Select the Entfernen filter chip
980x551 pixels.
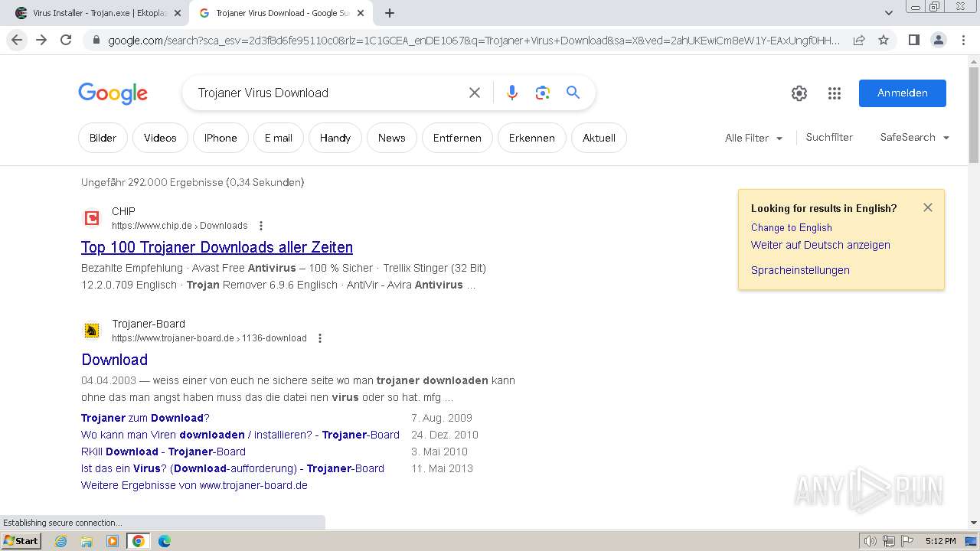[x=457, y=138]
